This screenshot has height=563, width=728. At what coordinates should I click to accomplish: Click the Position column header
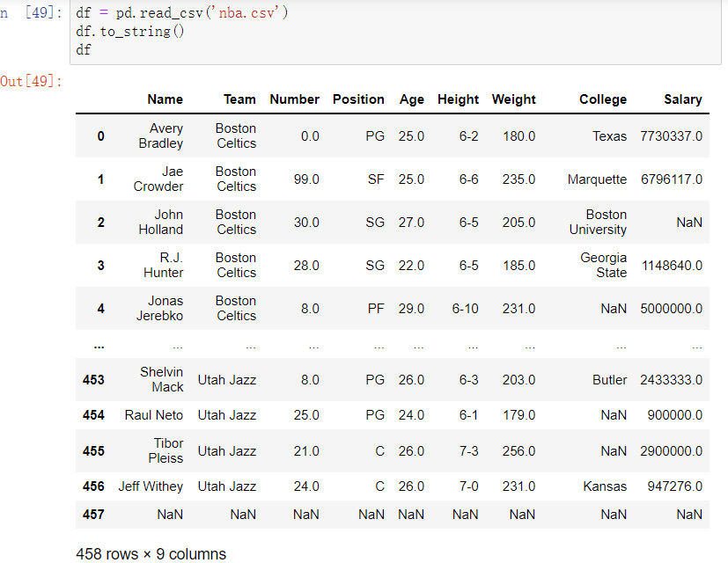click(358, 99)
